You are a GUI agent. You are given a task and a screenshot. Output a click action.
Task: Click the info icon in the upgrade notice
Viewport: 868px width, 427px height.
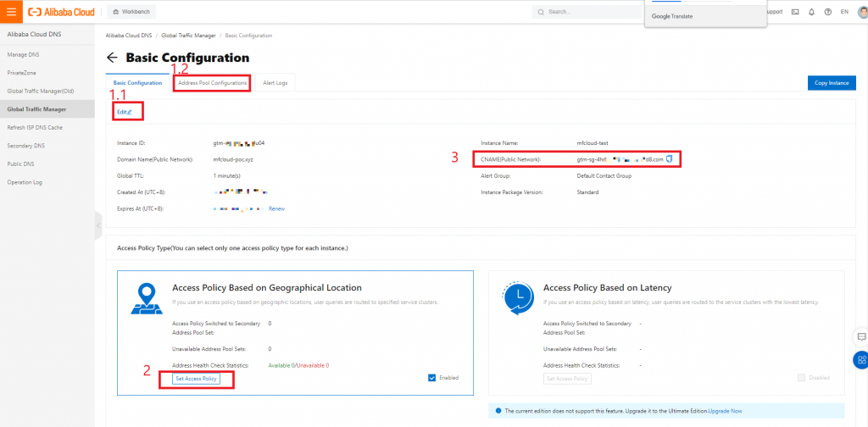point(498,411)
